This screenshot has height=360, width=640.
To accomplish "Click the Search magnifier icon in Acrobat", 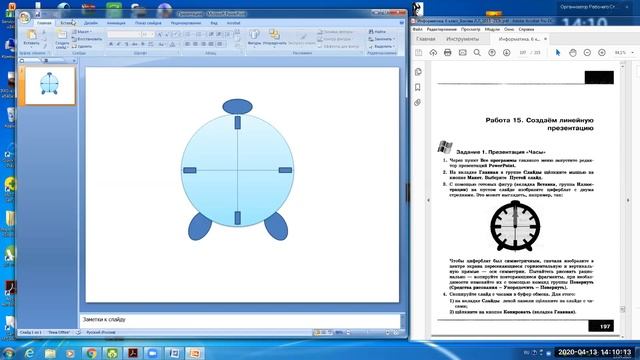I will [477, 53].
